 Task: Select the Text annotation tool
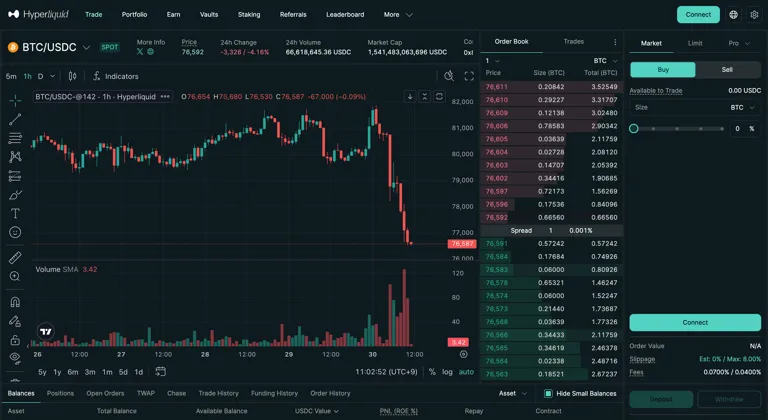(x=15, y=214)
